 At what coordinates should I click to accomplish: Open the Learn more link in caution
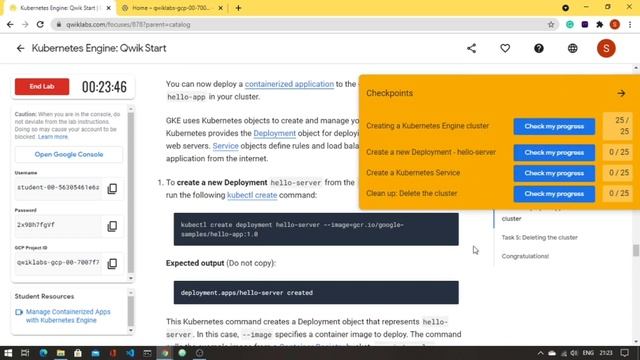click(53, 137)
